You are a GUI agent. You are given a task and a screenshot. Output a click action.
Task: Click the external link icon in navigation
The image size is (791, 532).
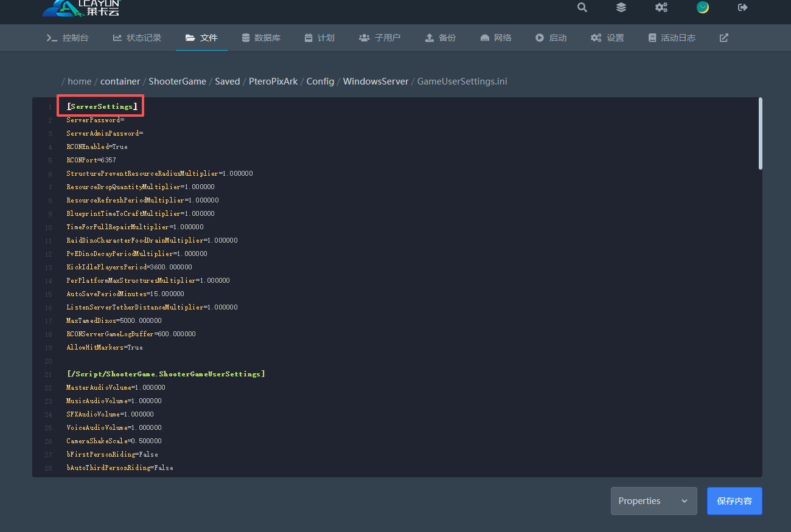(723, 38)
